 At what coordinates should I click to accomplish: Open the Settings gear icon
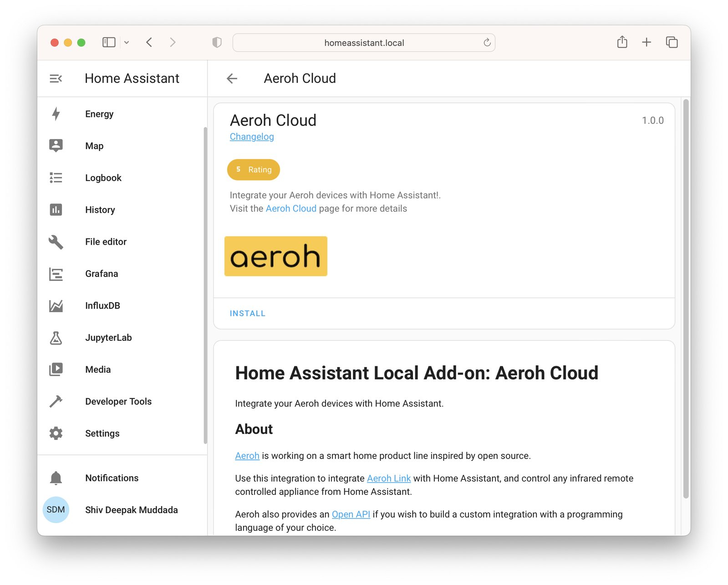coord(56,434)
